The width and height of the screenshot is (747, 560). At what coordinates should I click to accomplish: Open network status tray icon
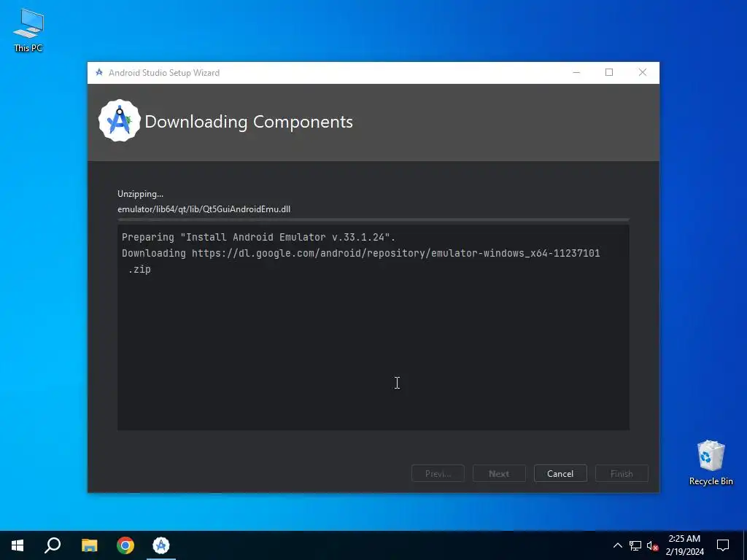[x=635, y=545]
